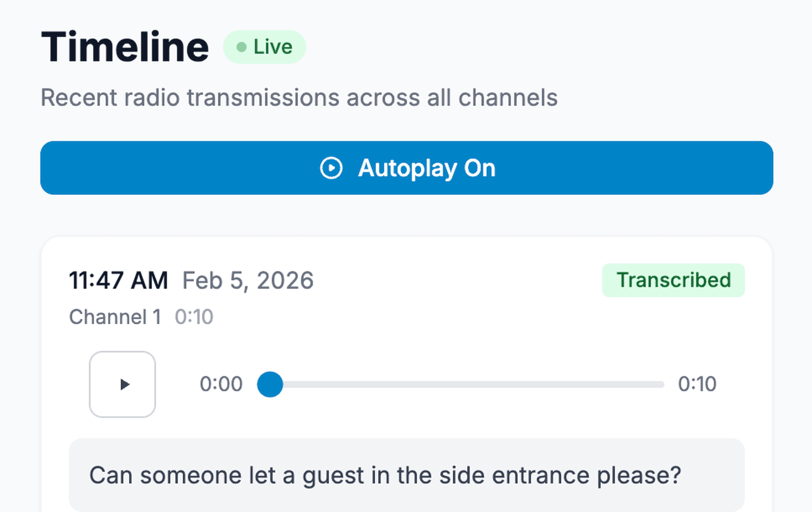Click the Transcribed status badge

(674, 280)
